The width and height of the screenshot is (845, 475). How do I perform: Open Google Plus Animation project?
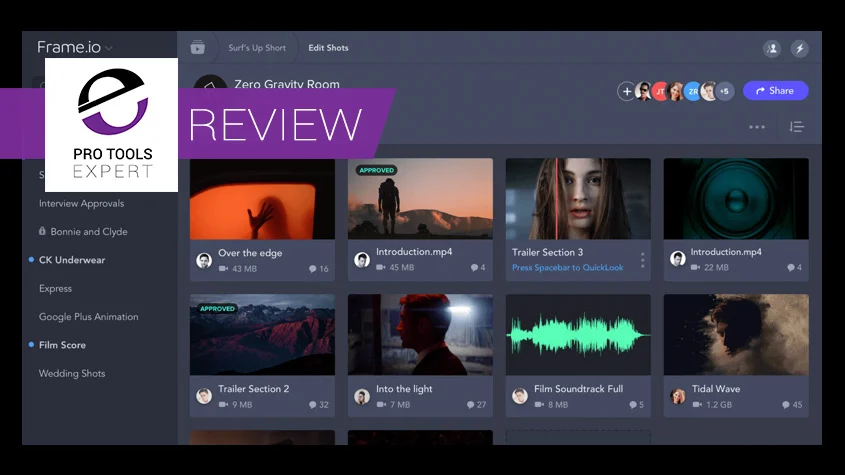[x=88, y=316]
